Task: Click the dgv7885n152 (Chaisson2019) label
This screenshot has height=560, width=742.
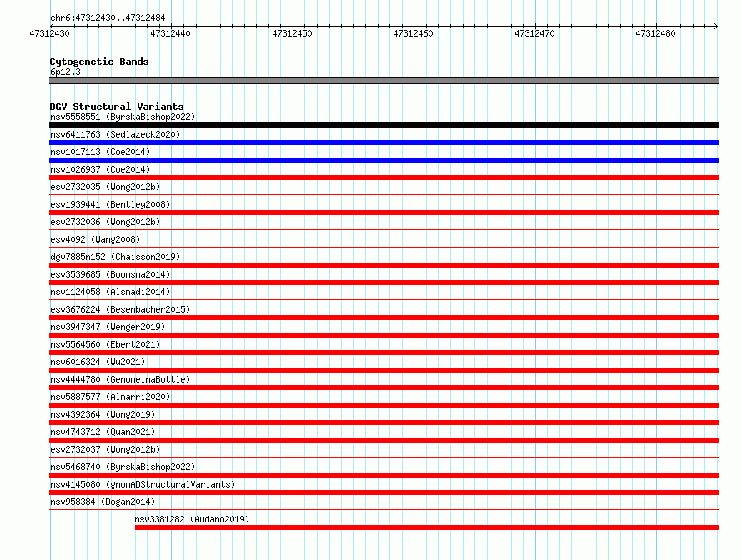Action: 115,257
